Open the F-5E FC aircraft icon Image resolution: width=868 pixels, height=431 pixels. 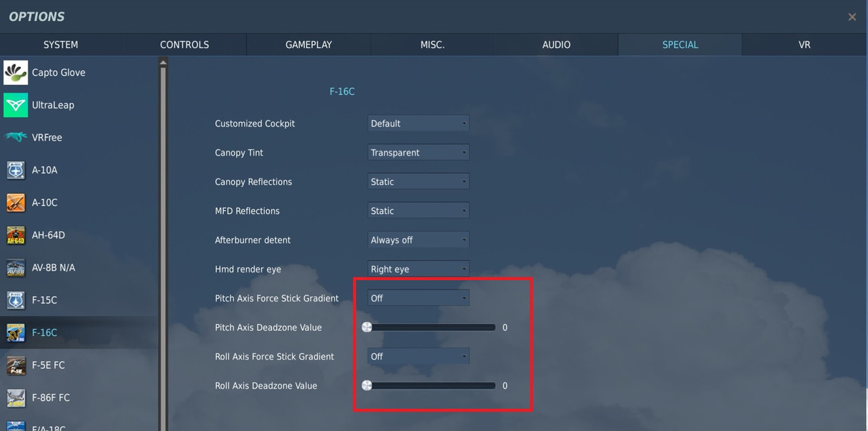click(x=16, y=365)
